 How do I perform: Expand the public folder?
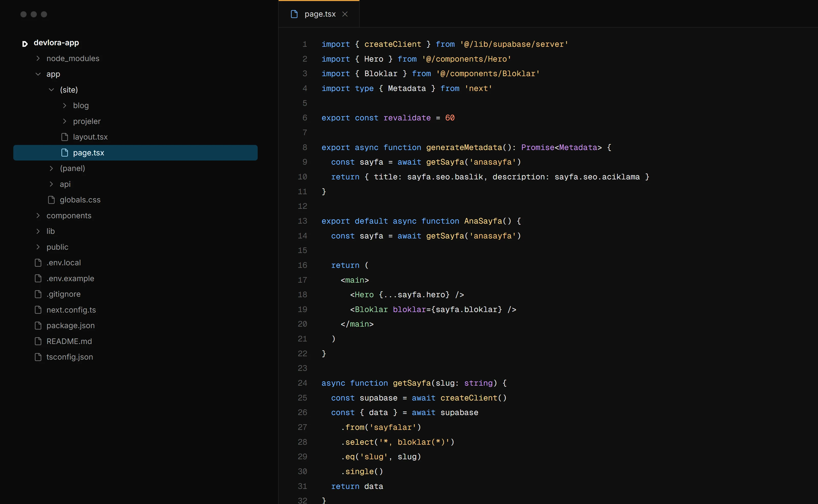pos(38,247)
